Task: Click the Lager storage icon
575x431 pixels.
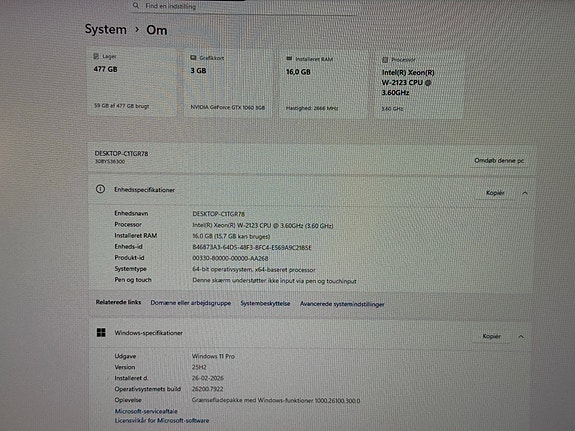Action: pos(96,56)
